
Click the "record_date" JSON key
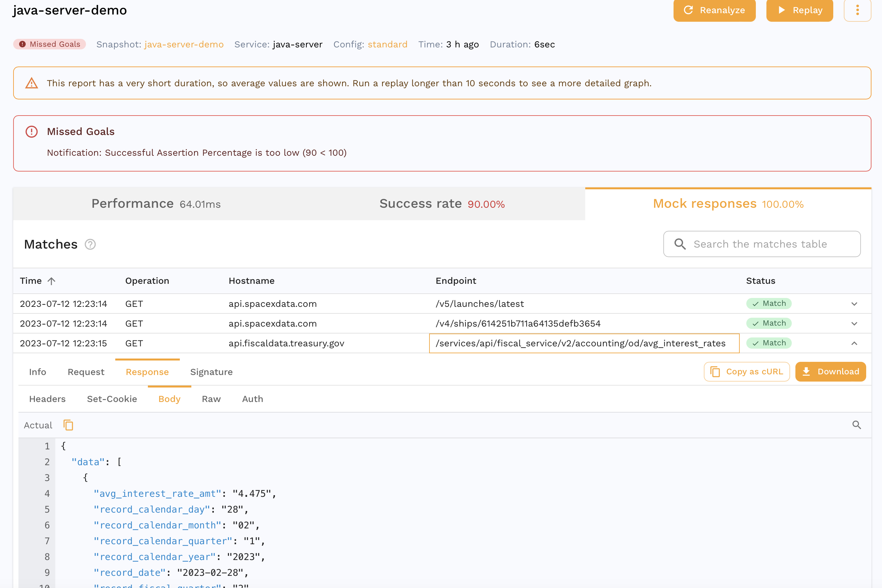130,573
